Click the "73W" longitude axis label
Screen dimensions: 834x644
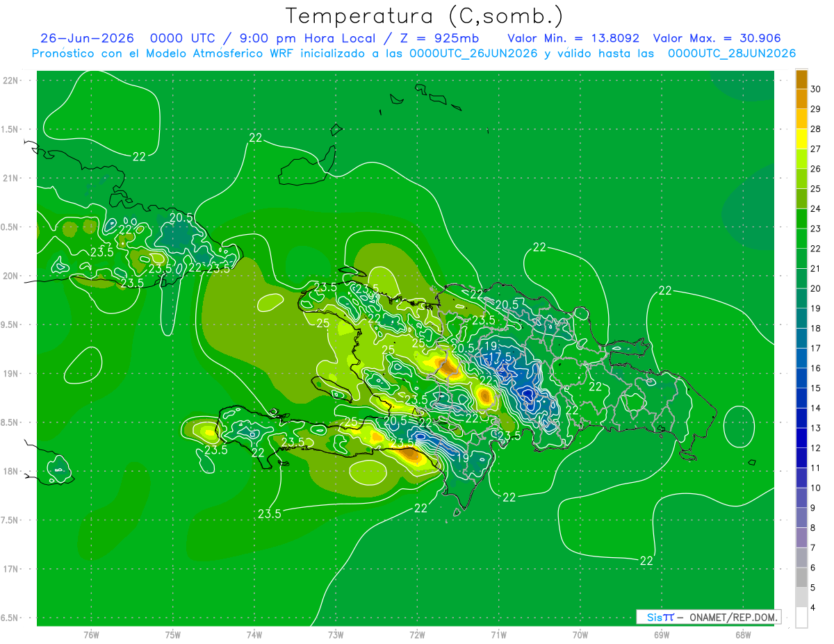(x=336, y=635)
